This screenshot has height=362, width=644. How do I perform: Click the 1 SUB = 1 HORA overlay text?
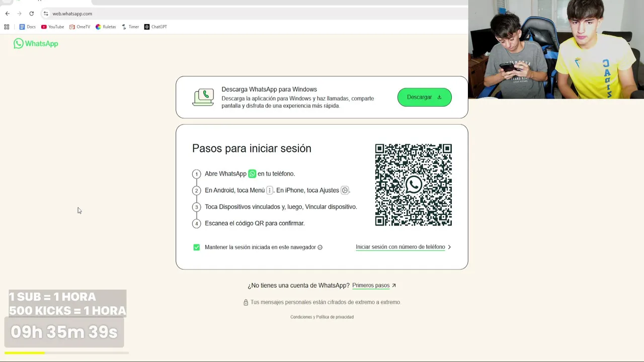click(x=52, y=297)
